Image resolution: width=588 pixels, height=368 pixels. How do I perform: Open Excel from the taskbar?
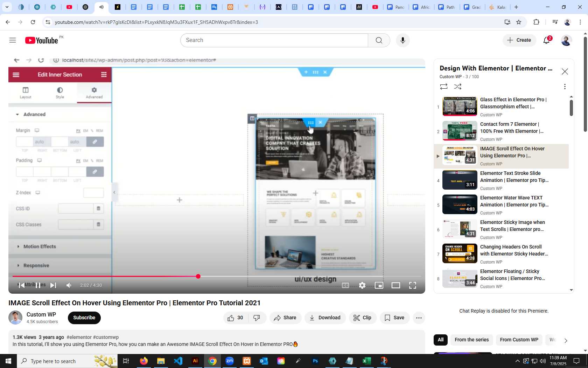(x=367, y=361)
